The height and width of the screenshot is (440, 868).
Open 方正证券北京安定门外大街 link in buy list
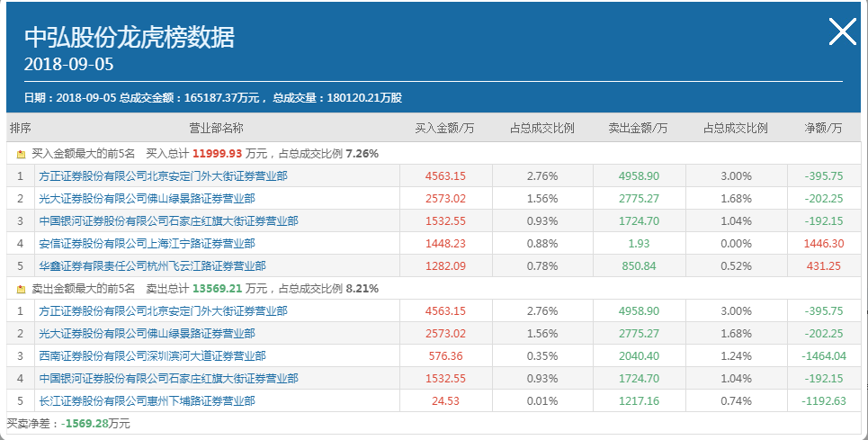pos(164,176)
